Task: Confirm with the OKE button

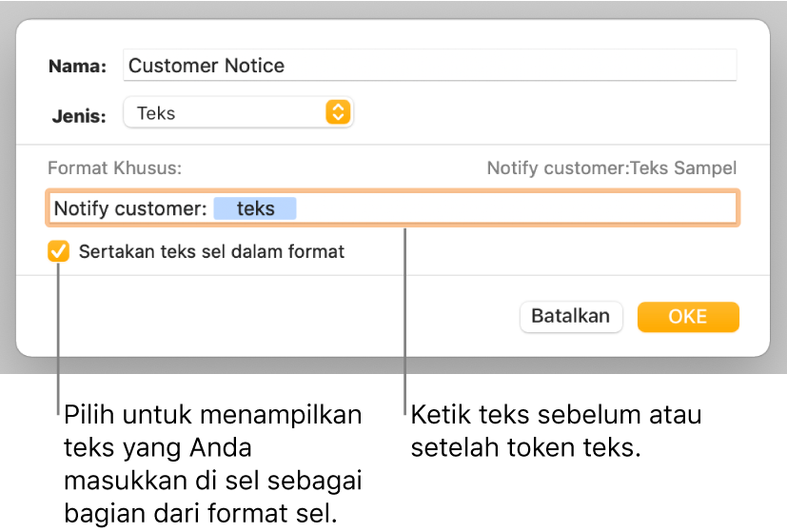Action: coord(688,317)
